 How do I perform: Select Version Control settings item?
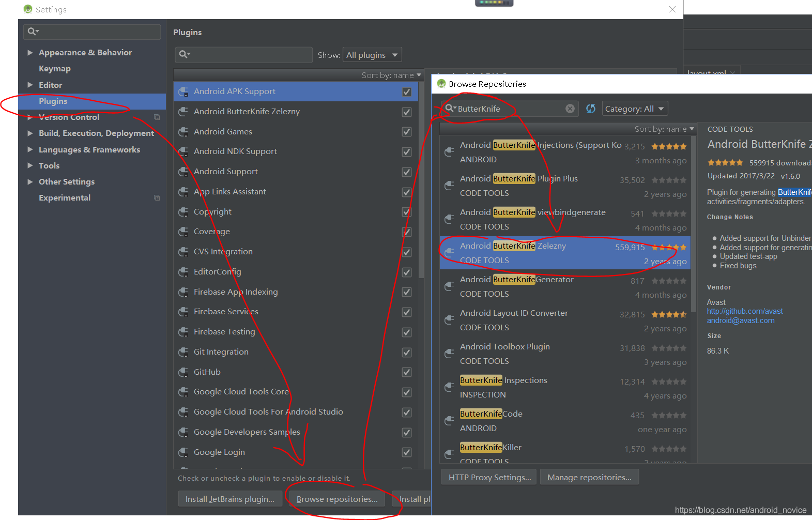pos(92,117)
